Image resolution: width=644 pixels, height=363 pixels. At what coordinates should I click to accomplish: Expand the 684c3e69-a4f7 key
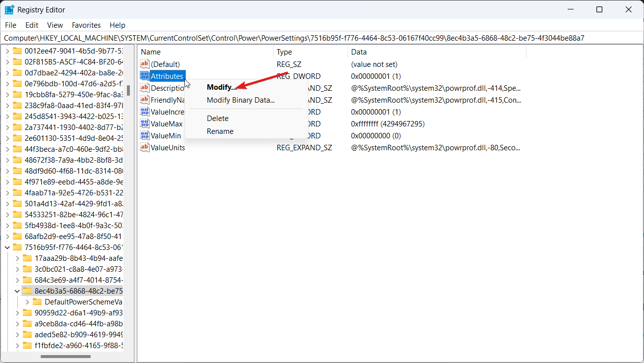click(17, 280)
